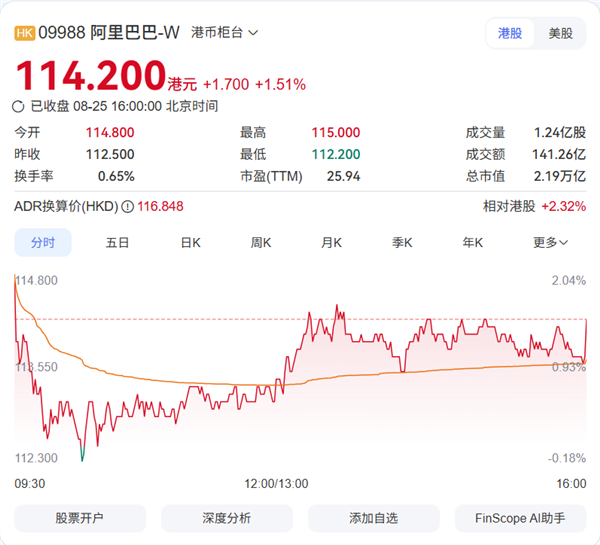
Task: Click the 总市值 value 2.19万亿
Action: [x=560, y=176]
